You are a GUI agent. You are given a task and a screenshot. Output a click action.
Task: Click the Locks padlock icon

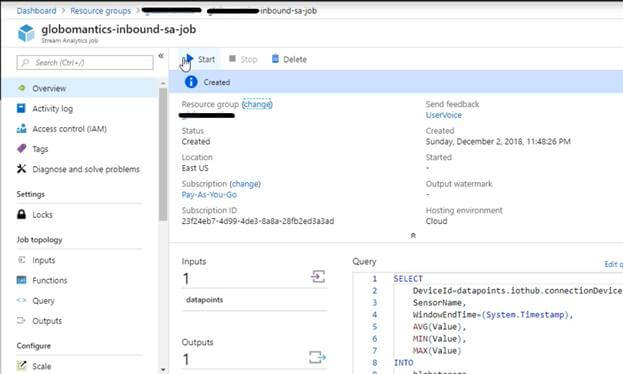21,214
